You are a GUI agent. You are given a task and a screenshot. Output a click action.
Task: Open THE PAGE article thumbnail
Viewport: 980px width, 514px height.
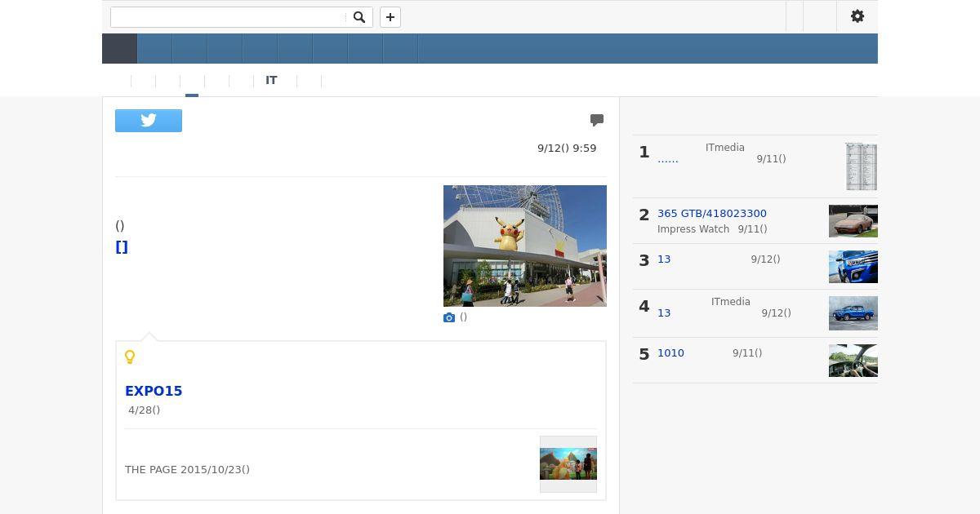pos(568,464)
